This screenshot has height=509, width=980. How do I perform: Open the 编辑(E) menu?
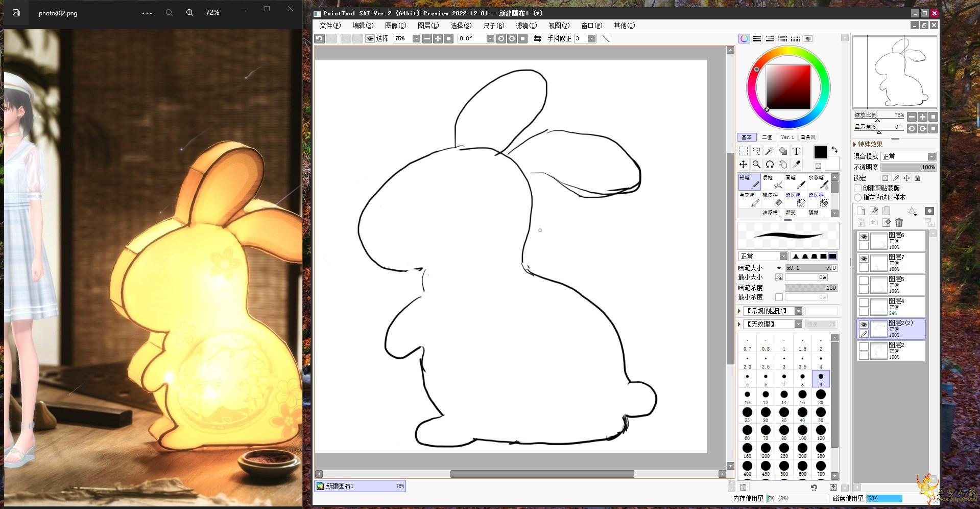point(363,26)
